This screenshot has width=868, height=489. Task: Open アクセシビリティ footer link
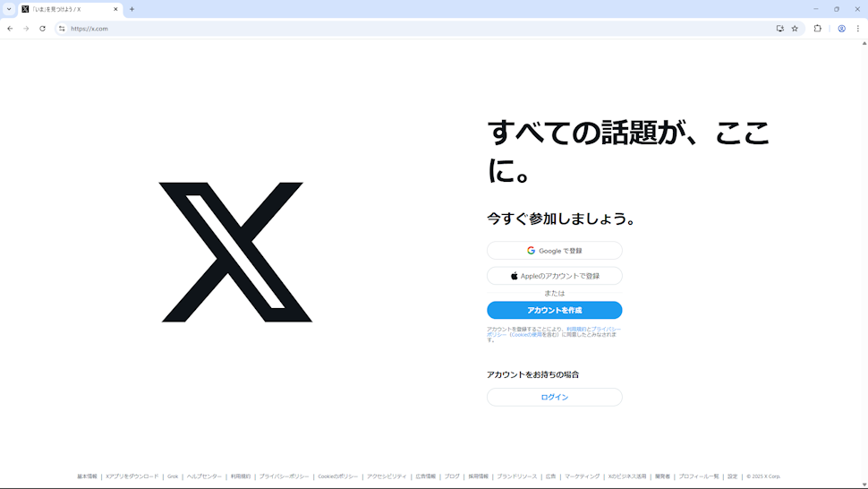coord(387,476)
